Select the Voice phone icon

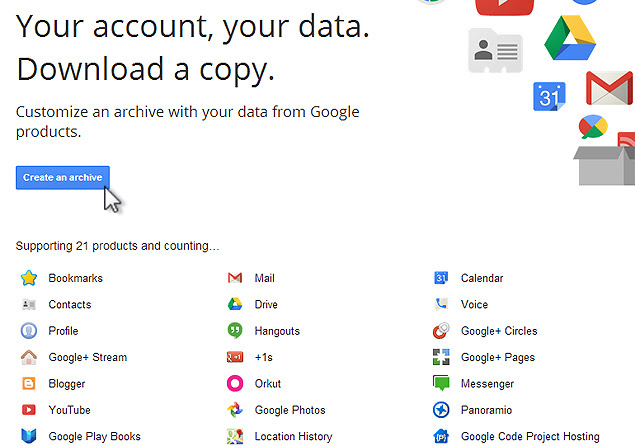pos(441,304)
